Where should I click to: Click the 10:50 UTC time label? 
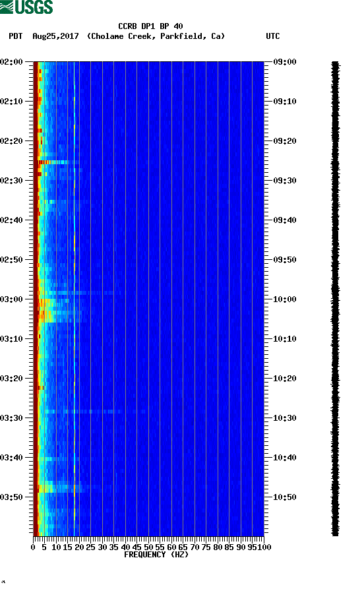pos(285,497)
